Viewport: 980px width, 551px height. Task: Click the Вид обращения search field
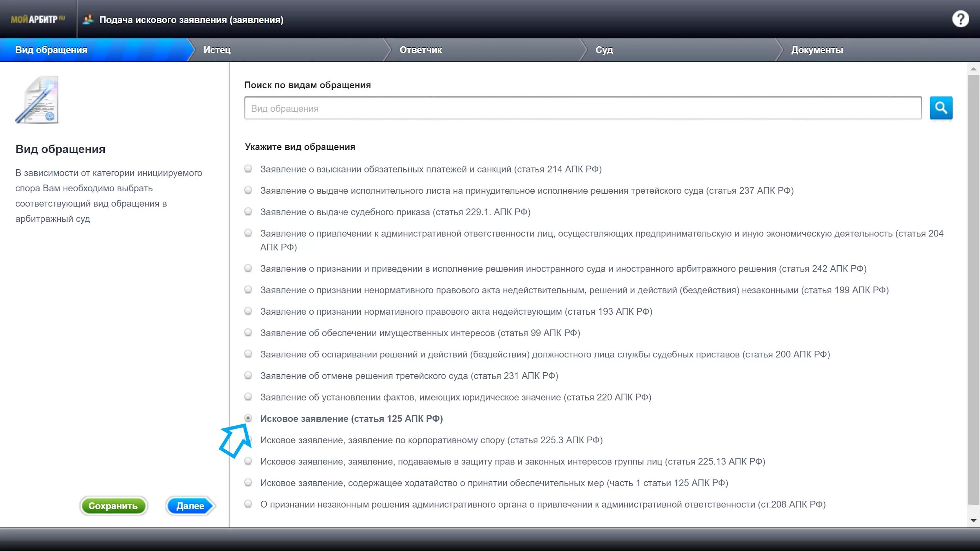583,108
